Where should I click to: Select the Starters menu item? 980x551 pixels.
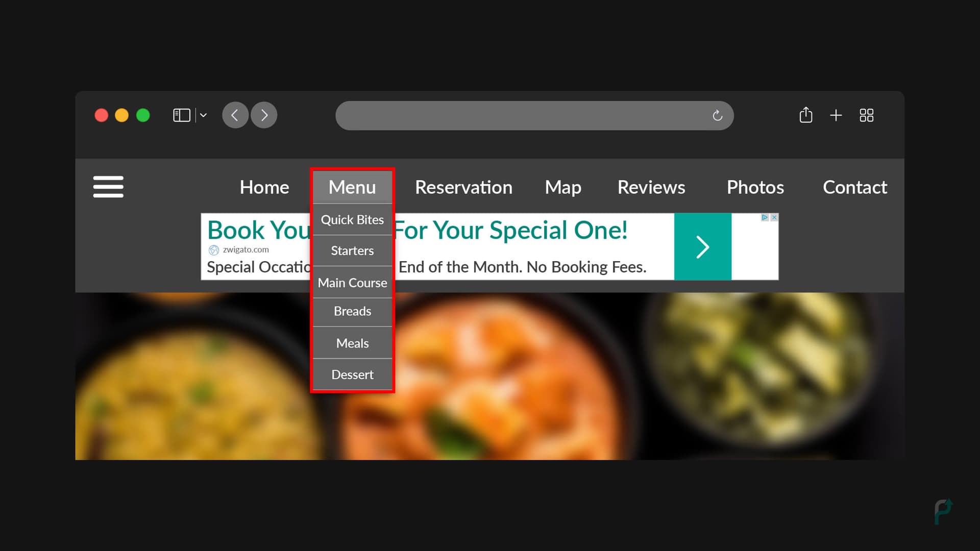tap(353, 249)
